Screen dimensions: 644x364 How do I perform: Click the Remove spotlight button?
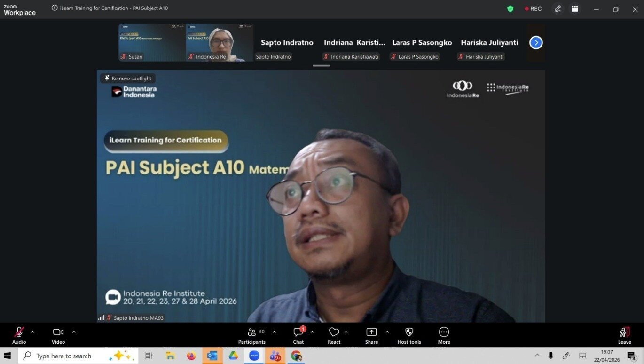coord(128,79)
